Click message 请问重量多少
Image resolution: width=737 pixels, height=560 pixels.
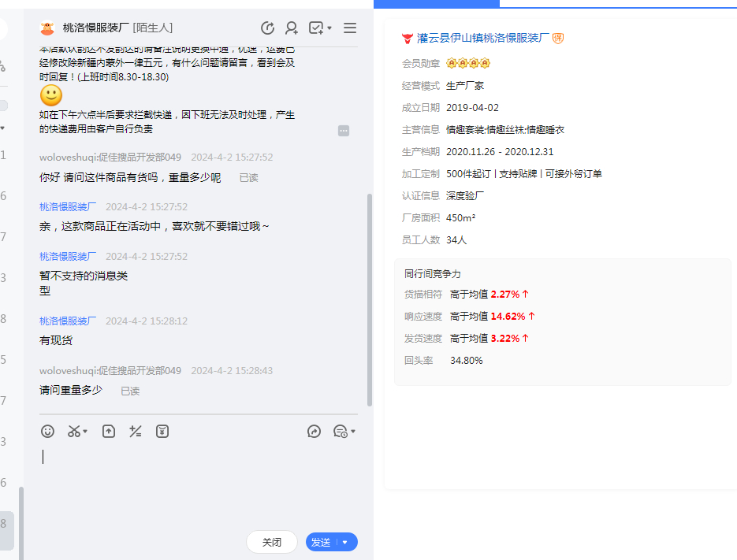pyautogui.click(x=71, y=390)
